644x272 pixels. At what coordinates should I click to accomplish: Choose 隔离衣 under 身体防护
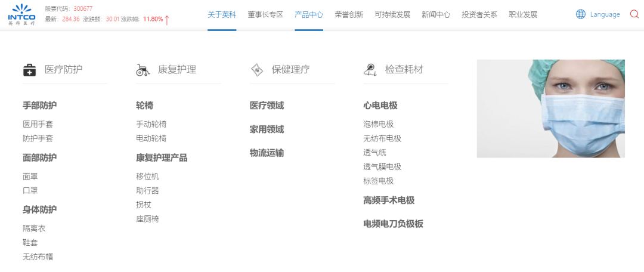(34, 228)
